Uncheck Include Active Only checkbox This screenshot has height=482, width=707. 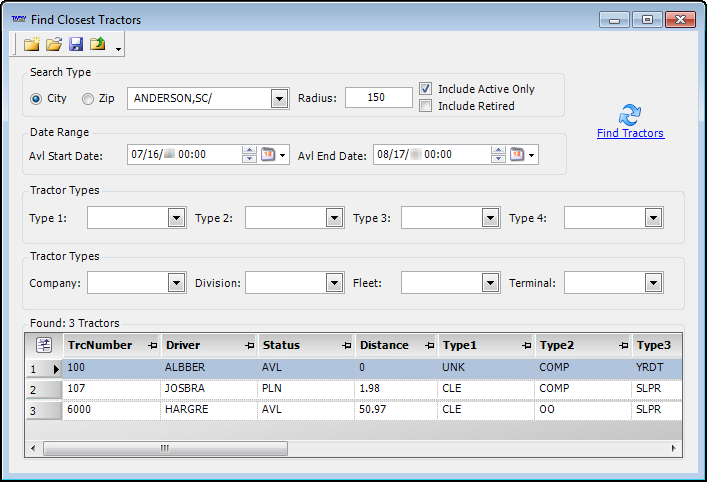click(x=425, y=88)
